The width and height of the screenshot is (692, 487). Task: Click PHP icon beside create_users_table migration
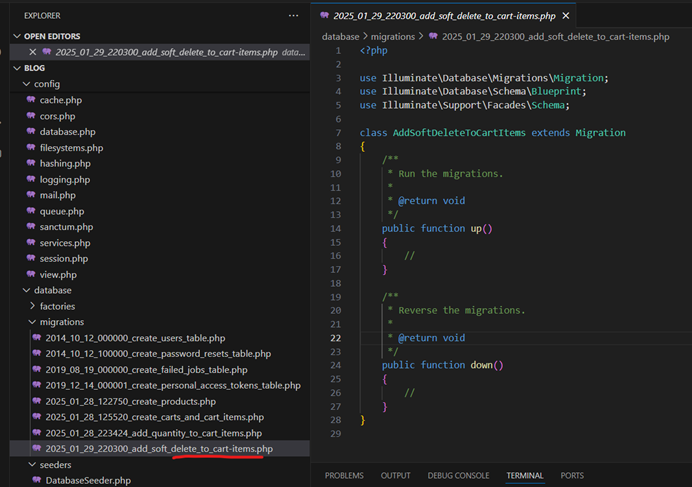pyautogui.click(x=37, y=338)
